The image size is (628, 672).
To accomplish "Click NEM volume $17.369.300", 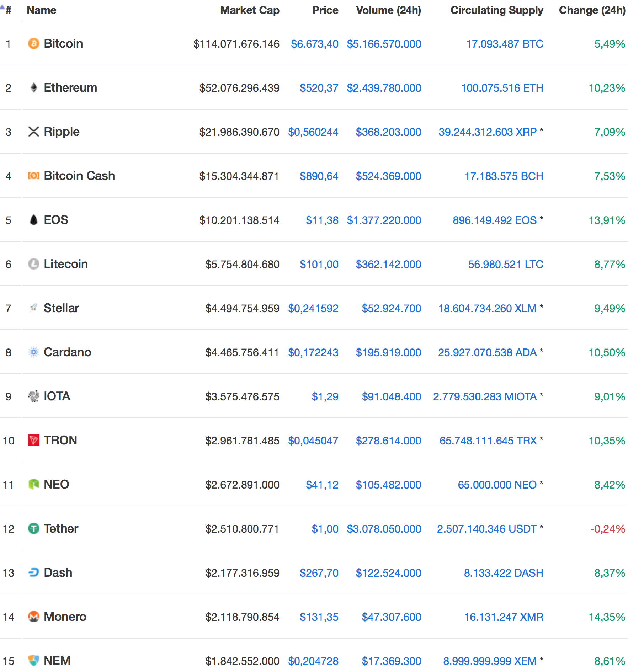I will (x=392, y=661).
